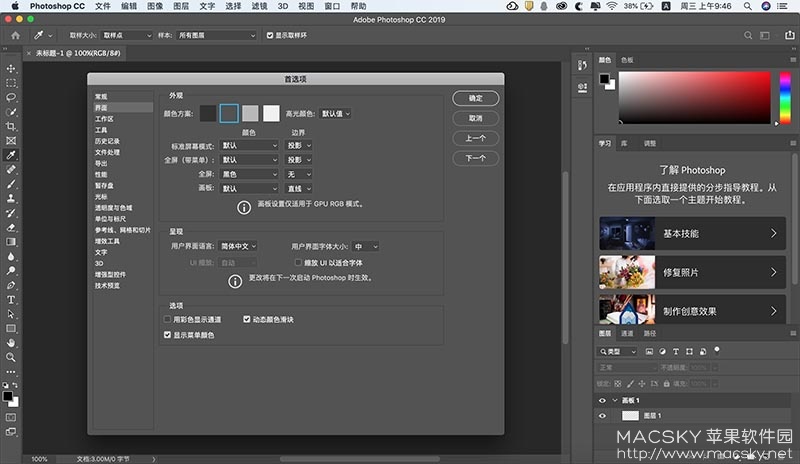Open the Edit Toolbar three-dots menu
The height and width of the screenshot is (464, 800).
(11, 372)
